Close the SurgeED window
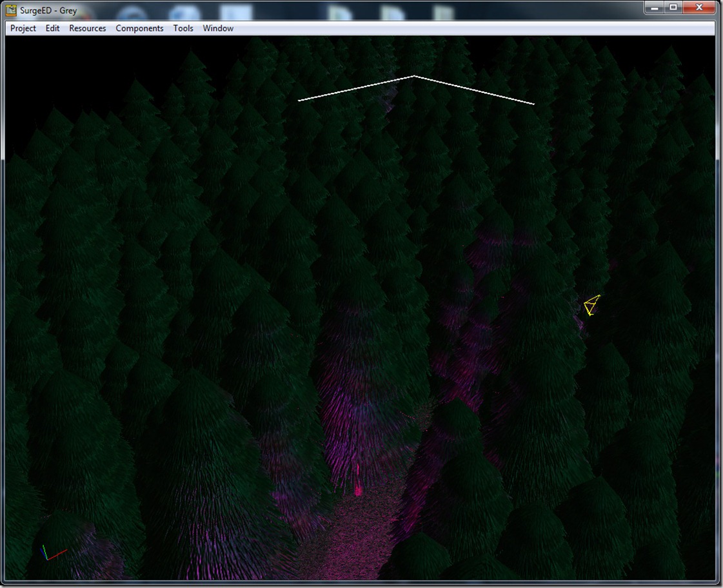723x588 pixels. pyautogui.click(x=699, y=7)
